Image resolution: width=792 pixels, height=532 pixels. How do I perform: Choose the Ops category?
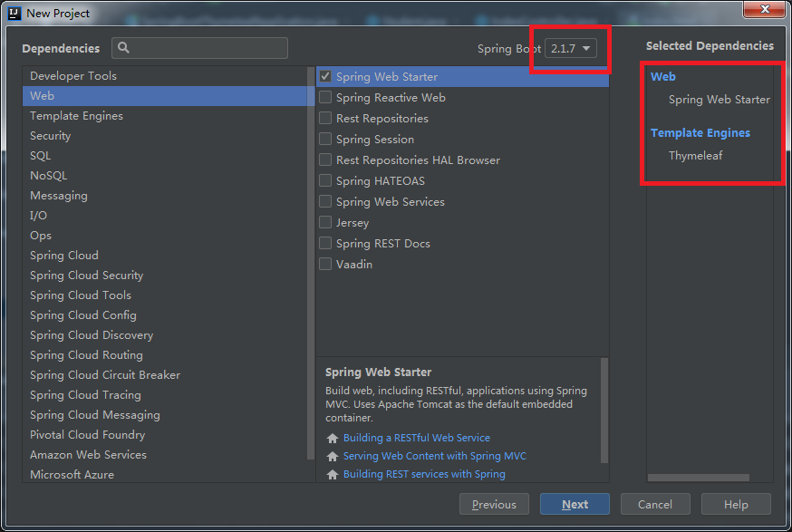pos(165,236)
